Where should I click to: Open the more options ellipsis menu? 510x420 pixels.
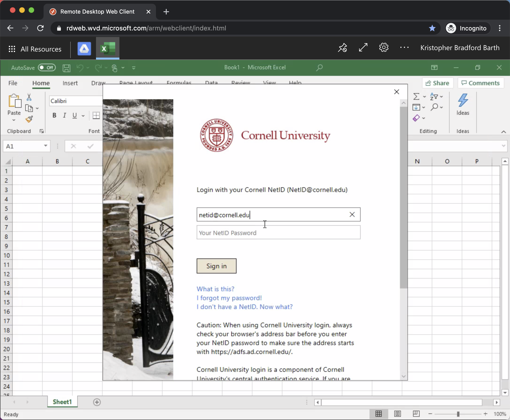pos(404,48)
